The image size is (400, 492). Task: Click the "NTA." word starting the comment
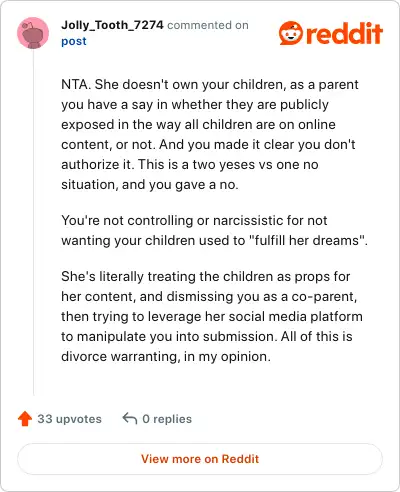(x=76, y=85)
